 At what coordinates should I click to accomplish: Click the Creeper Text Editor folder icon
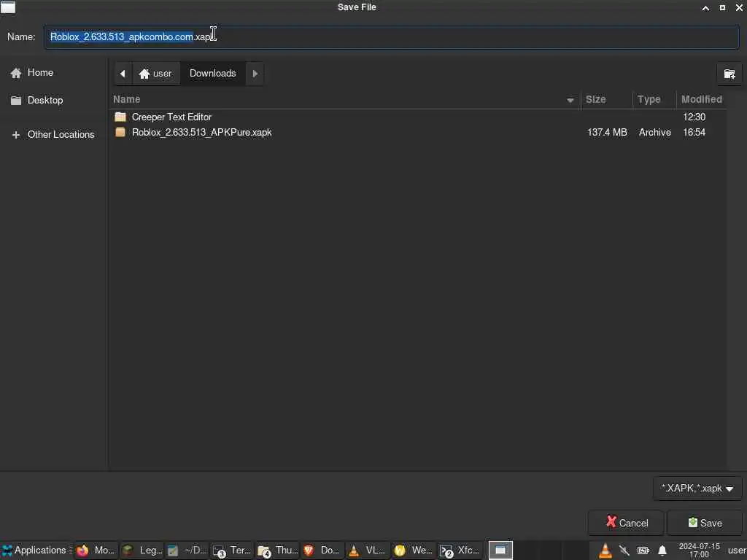click(120, 117)
